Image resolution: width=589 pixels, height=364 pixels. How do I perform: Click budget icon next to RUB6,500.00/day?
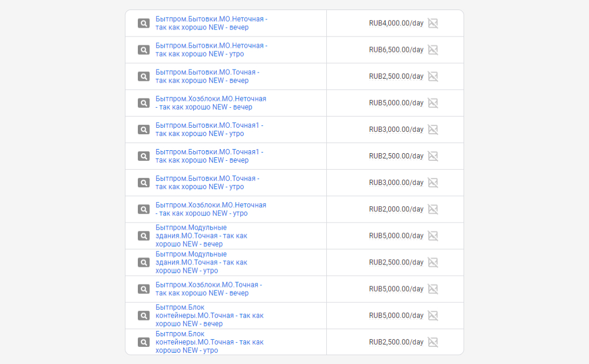[433, 50]
